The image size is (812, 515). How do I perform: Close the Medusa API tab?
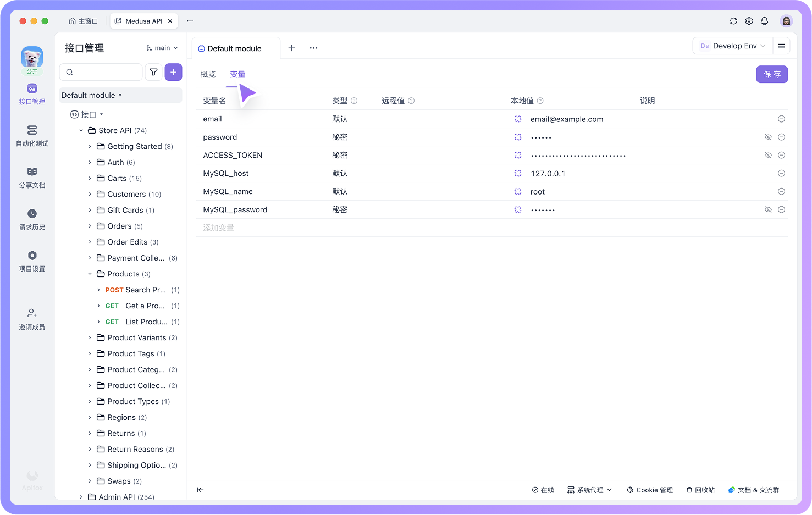[170, 21]
